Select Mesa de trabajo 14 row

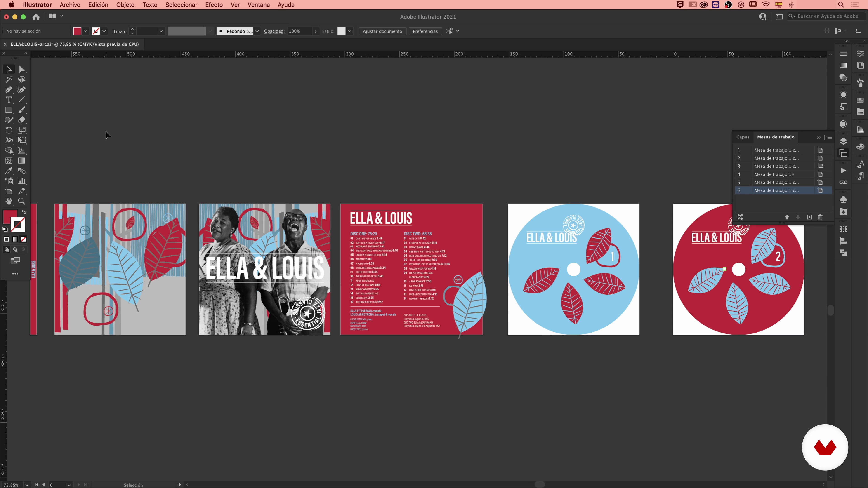pyautogui.click(x=783, y=174)
